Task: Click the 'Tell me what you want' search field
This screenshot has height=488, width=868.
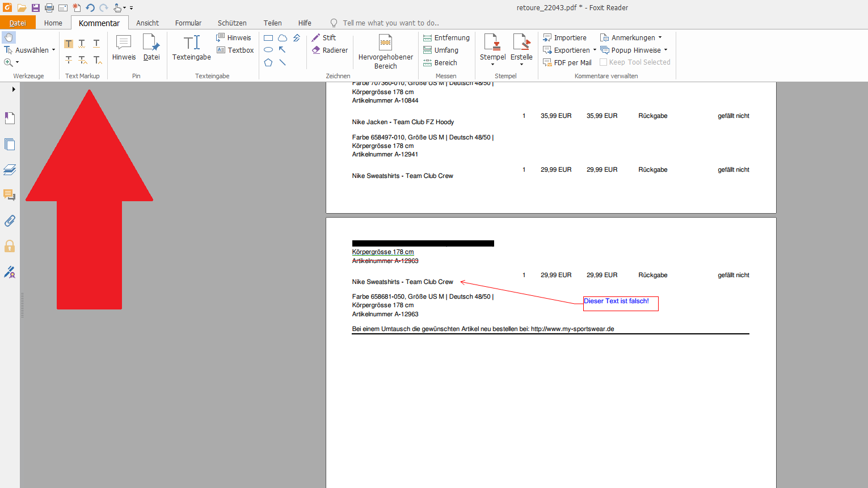Action: point(391,23)
